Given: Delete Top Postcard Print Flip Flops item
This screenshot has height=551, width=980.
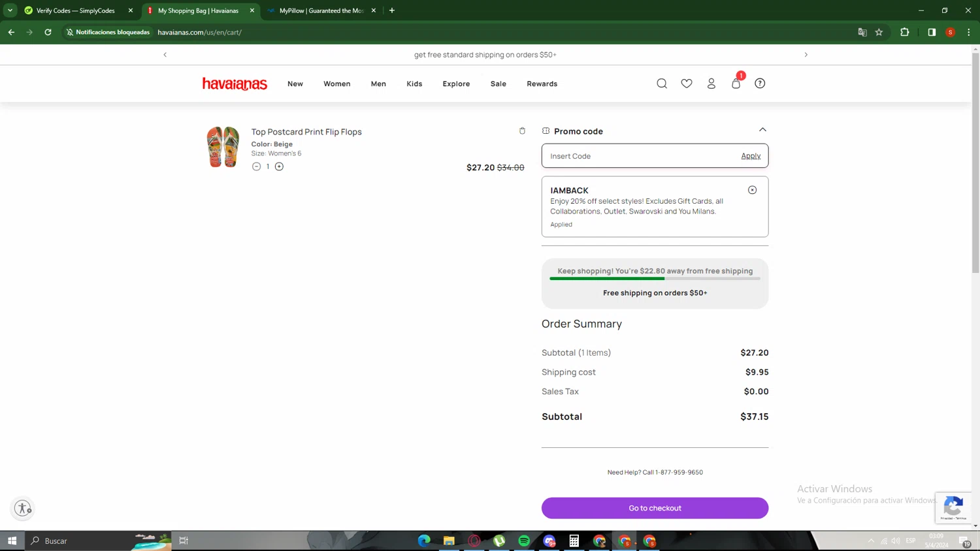Looking at the screenshot, I should tap(522, 131).
